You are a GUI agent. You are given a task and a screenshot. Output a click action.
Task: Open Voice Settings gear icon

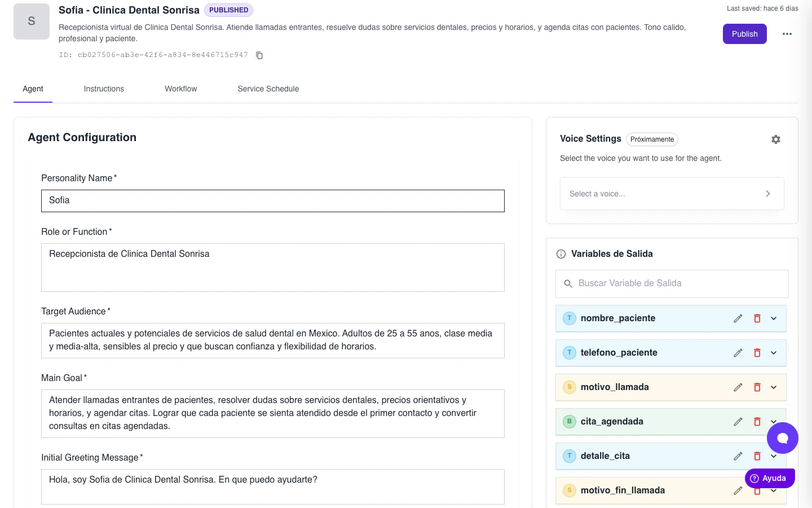[776, 139]
